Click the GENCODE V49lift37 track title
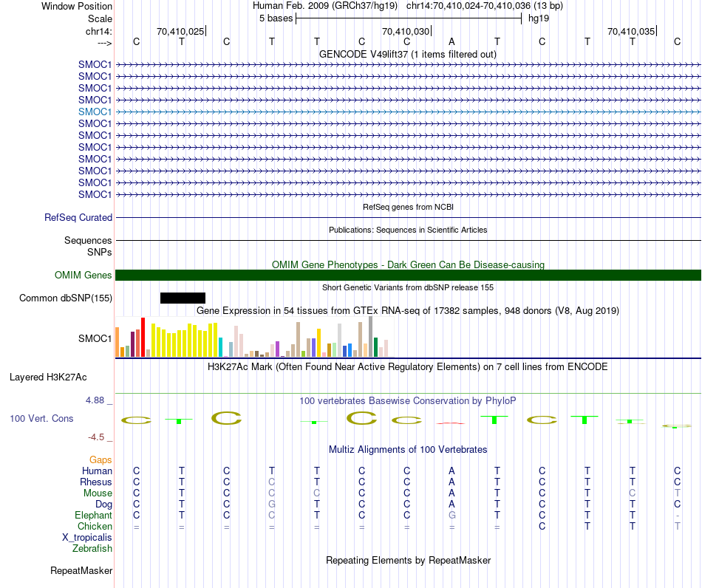Screen dimensions: 702x588 (407, 55)
